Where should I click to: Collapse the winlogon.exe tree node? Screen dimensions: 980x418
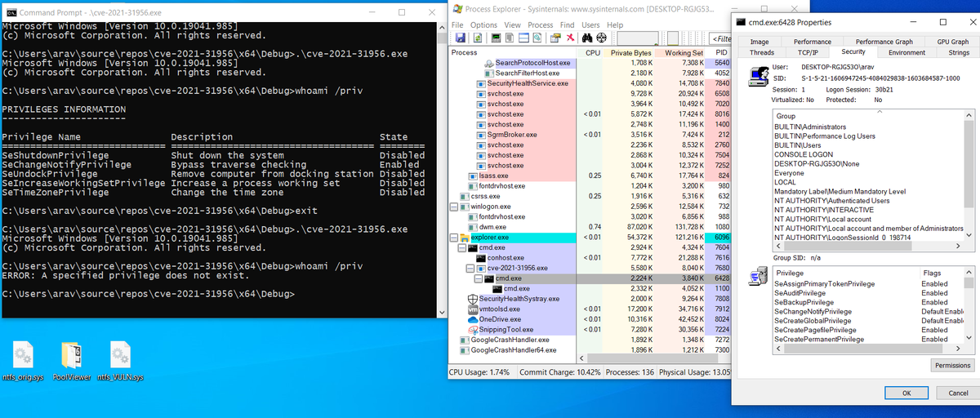coord(455,207)
